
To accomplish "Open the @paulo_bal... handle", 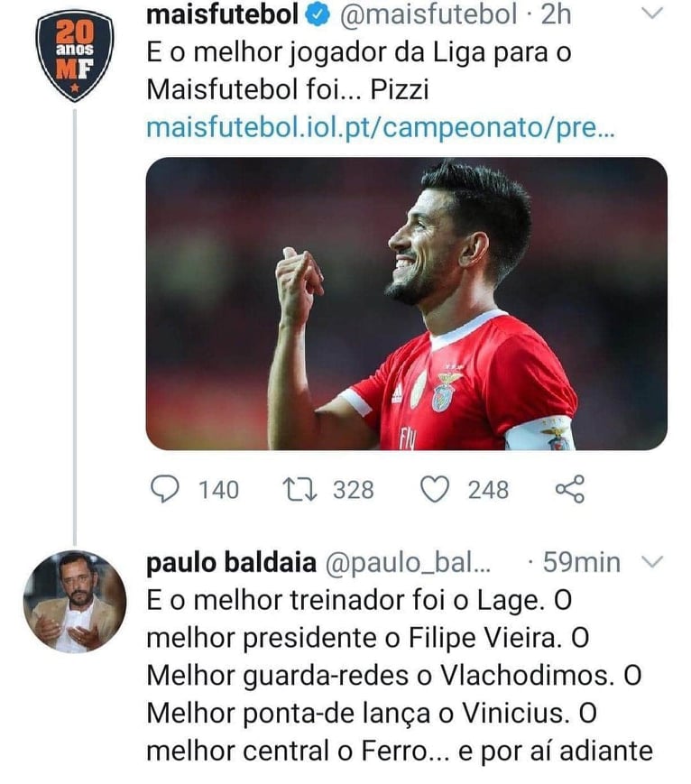I will tap(406, 563).
